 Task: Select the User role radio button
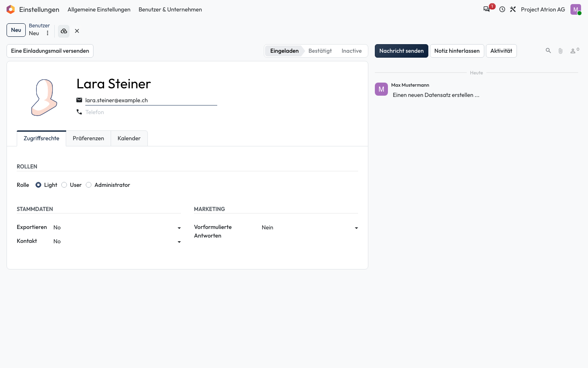tap(64, 185)
